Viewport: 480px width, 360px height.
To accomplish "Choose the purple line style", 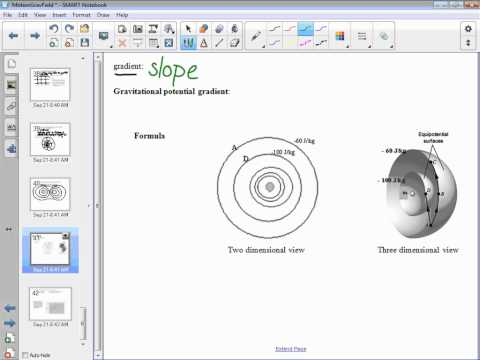I will click(321, 29).
